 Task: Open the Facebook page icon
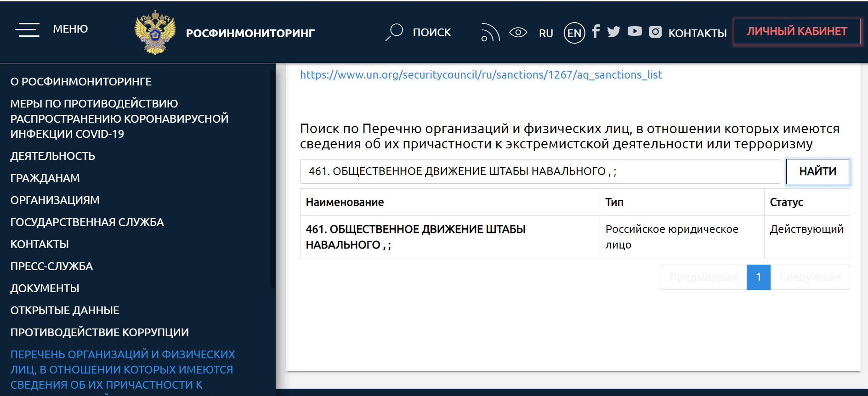click(596, 31)
